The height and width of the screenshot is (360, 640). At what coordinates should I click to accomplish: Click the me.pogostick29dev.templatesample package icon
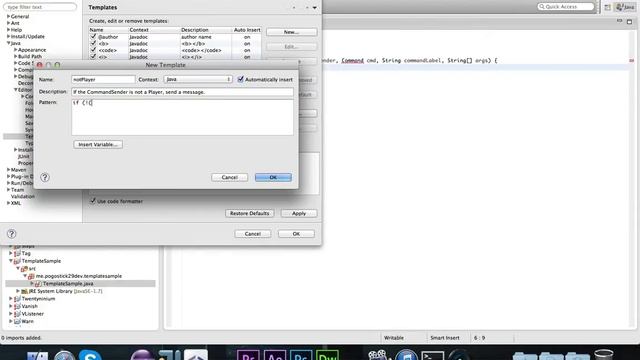[31, 276]
